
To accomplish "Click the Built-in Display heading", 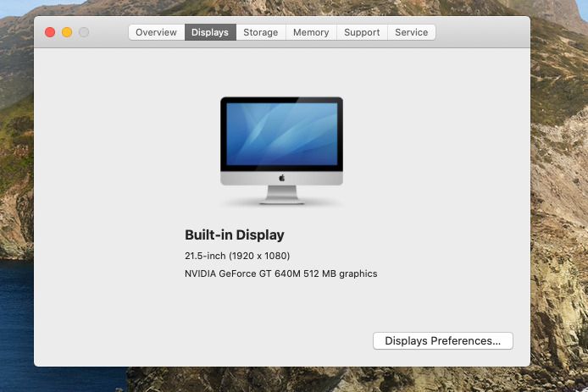I will [235, 235].
